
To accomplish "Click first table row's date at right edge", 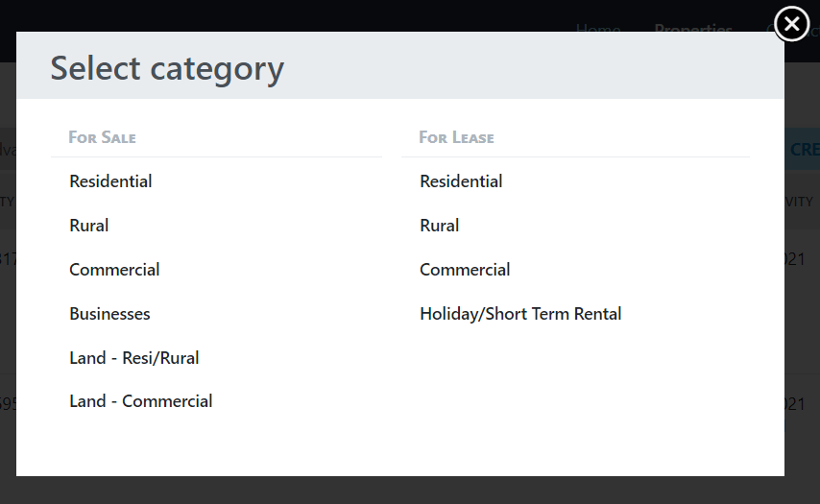I will (796, 258).
